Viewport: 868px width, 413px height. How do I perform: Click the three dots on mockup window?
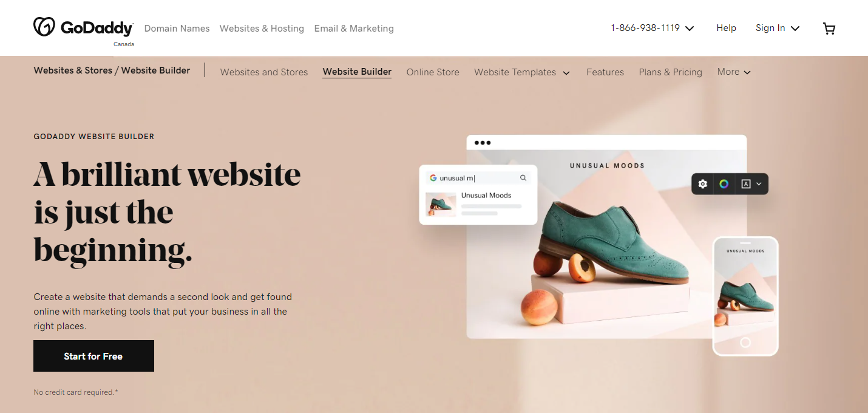click(x=483, y=143)
